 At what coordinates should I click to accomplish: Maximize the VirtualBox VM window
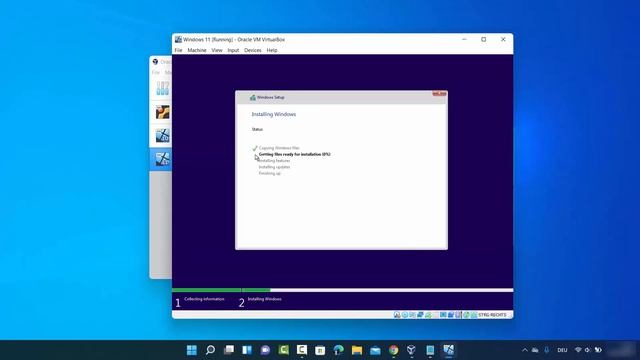pyautogui.click(x=484, y=40)
